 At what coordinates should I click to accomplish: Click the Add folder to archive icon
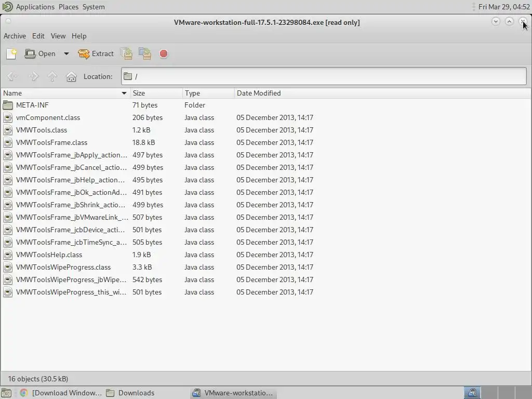[x=145, y=54]
